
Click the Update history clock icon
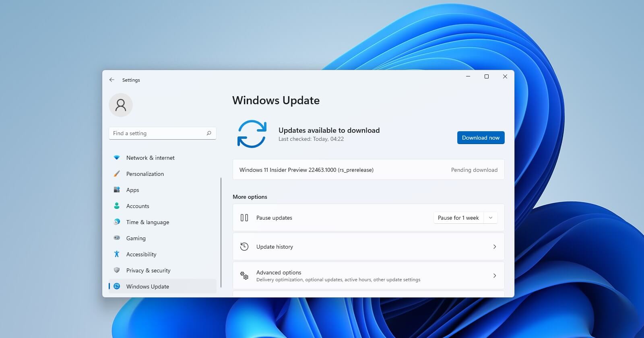(x=244, y=247)
